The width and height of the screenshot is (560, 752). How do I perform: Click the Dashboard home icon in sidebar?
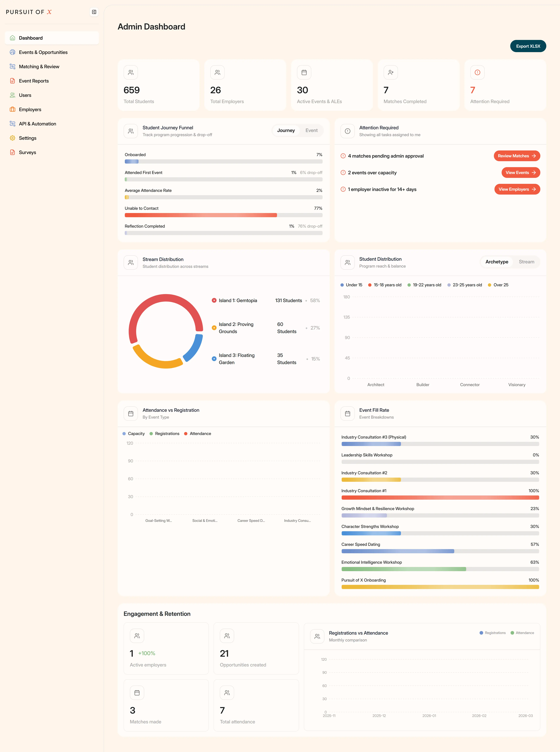tap(13, 38)
